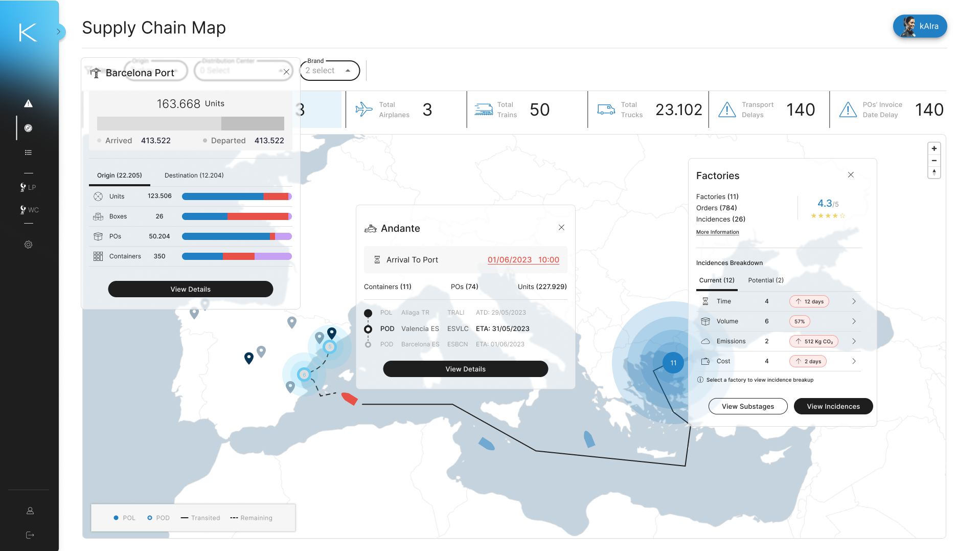Switch to Potential (2) incidences tab
The width and height of the screenshot is (980, 551).
[x=765, y=280]
